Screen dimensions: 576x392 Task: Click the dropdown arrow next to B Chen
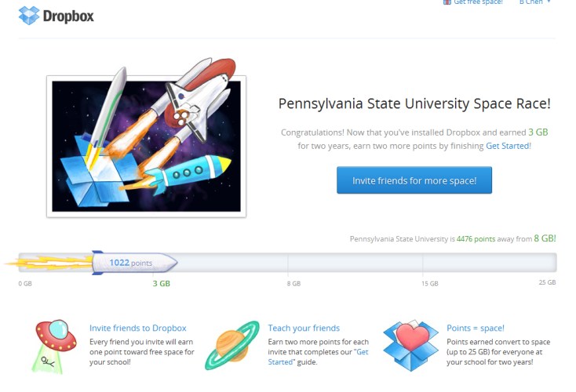549,2
